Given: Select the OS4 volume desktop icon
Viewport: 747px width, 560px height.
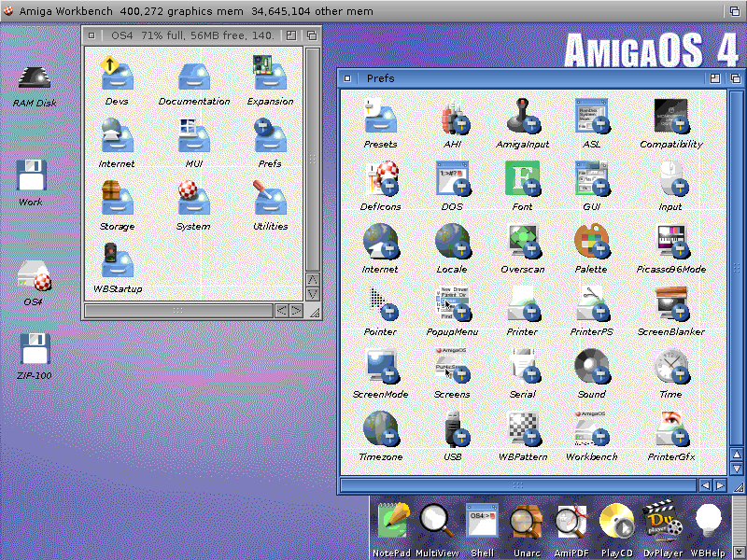Looking at the screenshot, I should point(34,276).
